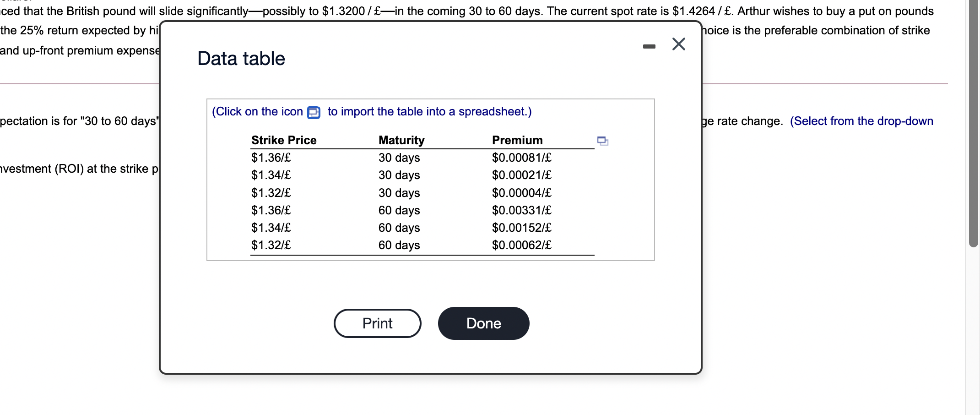Click the page's vertical scrollbar thumb

pos(974,124)
